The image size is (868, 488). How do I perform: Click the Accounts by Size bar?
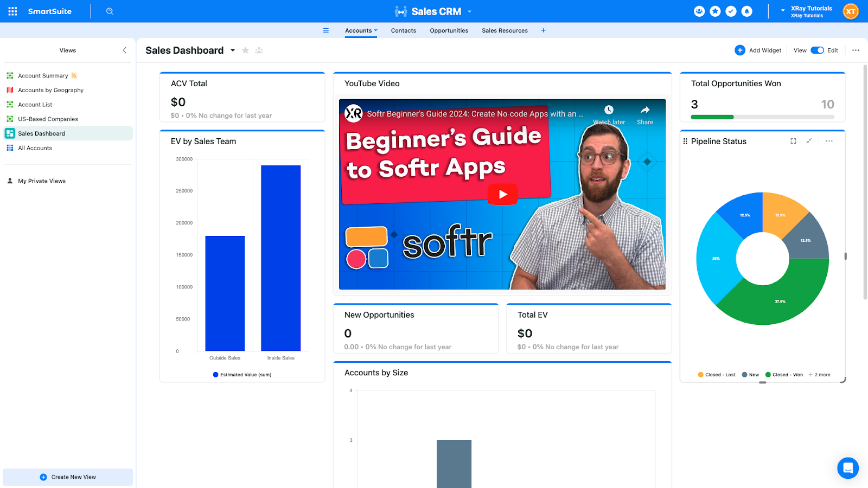click(454, 464)
